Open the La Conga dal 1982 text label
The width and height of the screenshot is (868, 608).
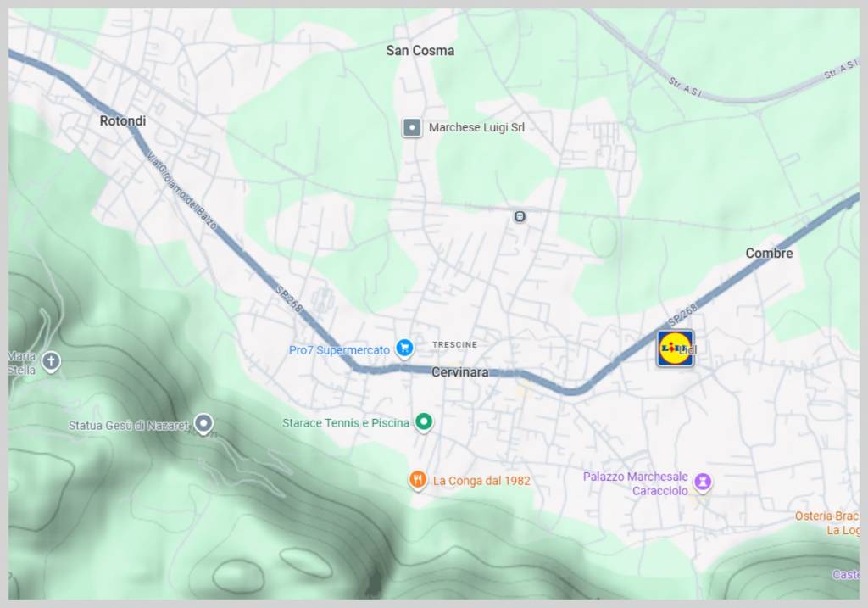[x=481, y=481]
